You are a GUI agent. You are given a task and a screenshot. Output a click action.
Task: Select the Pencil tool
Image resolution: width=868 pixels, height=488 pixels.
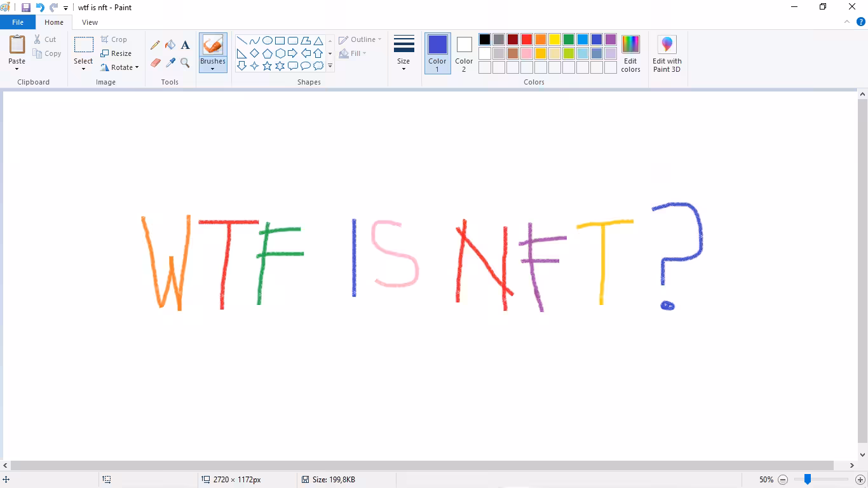pyautogui.click(x=155, y=45)
